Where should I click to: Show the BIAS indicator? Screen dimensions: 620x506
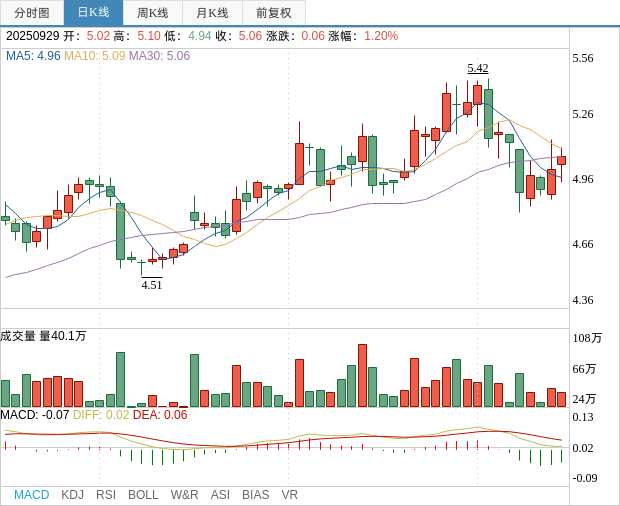[x=255, y=495]
